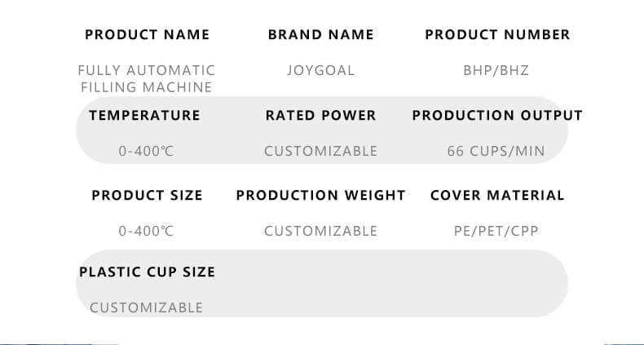The width and height of the screenshot is (644, 345).
Task: Select the PLASTIC CUP SIZE heading
Action: point(147,272)
